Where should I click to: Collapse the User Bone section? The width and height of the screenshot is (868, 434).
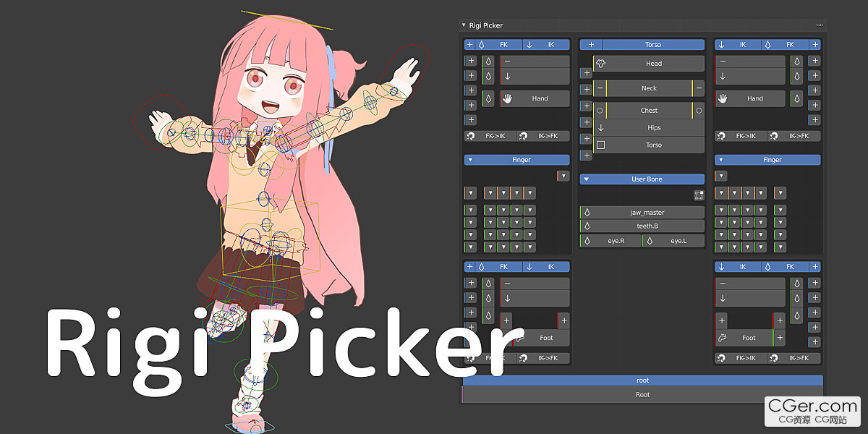pos(586,179)
